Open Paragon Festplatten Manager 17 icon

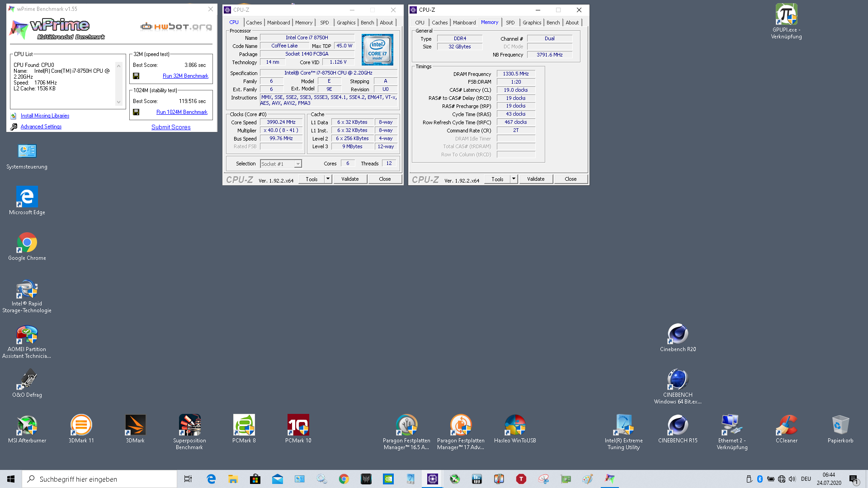461,432
